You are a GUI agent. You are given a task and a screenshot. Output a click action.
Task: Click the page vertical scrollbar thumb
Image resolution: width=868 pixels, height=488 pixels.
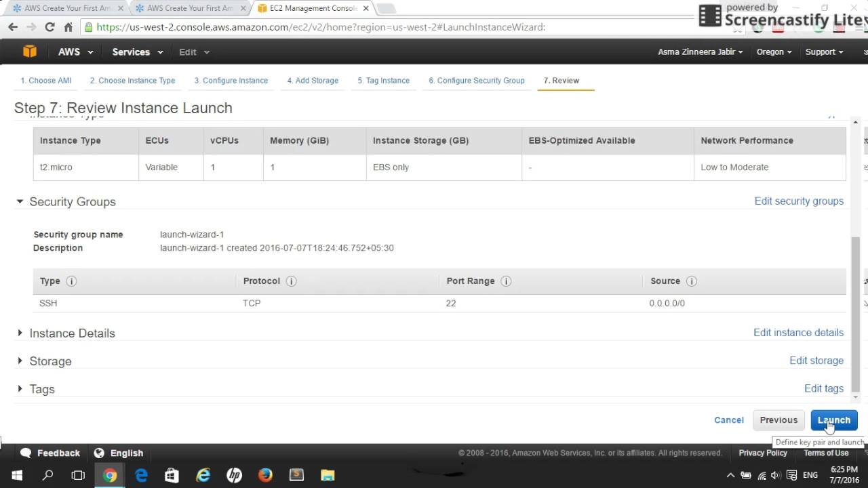point(855,314)
